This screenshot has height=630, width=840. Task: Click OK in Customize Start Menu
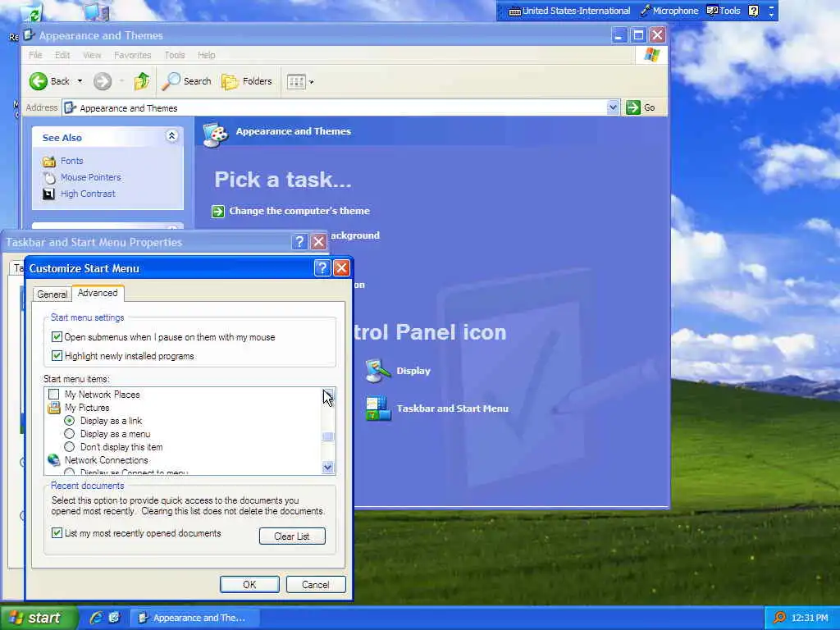point(249,584)
